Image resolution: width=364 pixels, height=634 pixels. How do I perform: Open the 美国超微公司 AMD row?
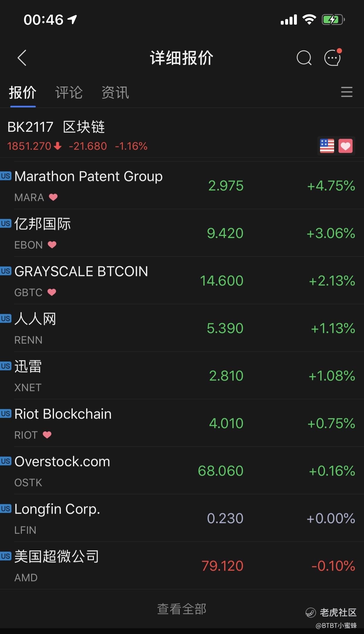tap(182, 566)
